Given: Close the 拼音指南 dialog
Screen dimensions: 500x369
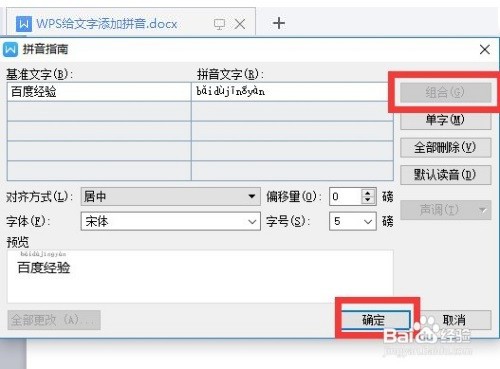Looking at the screenshot, I should 485,50.
